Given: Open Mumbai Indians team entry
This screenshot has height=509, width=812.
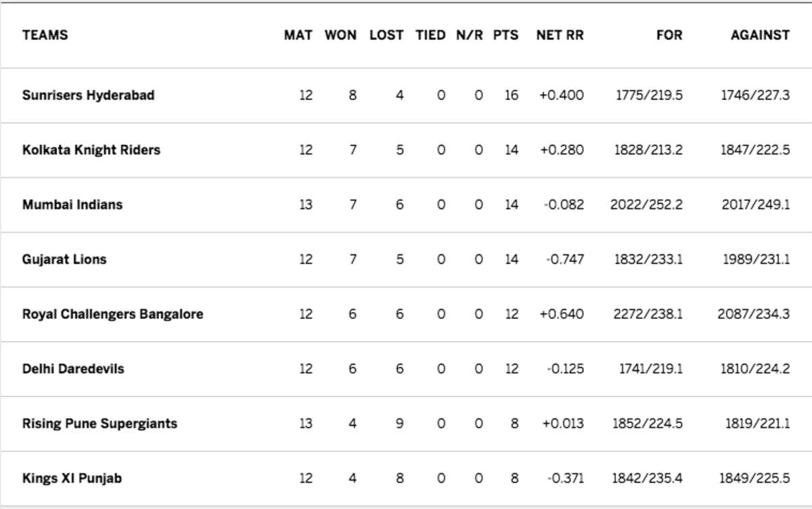Looking at the screenshot, I should (72, 204).
